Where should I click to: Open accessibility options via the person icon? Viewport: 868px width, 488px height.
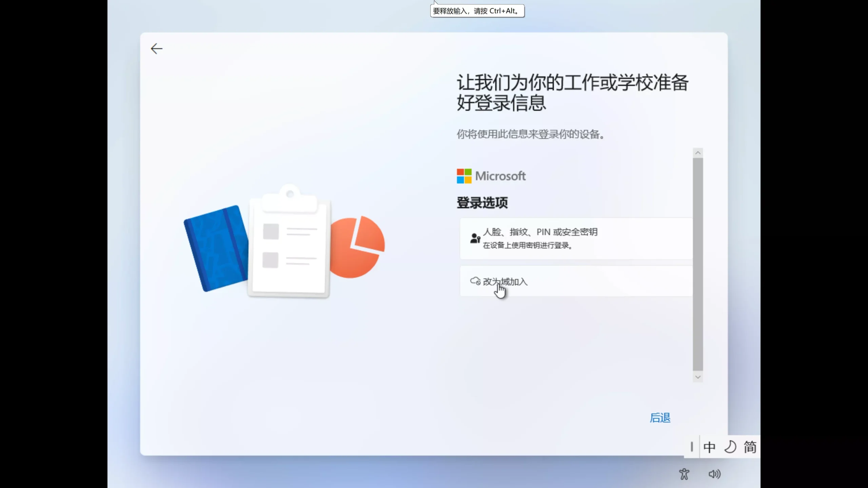pos(684,474)
